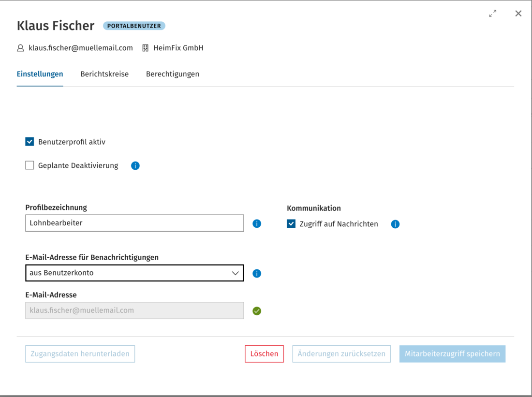
Task: Click the disabled E-Mail-Adresse field
Action: tap(135, 310)
